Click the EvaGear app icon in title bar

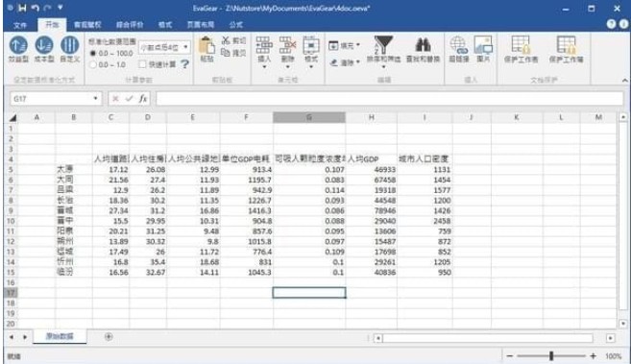coord(10,8)
